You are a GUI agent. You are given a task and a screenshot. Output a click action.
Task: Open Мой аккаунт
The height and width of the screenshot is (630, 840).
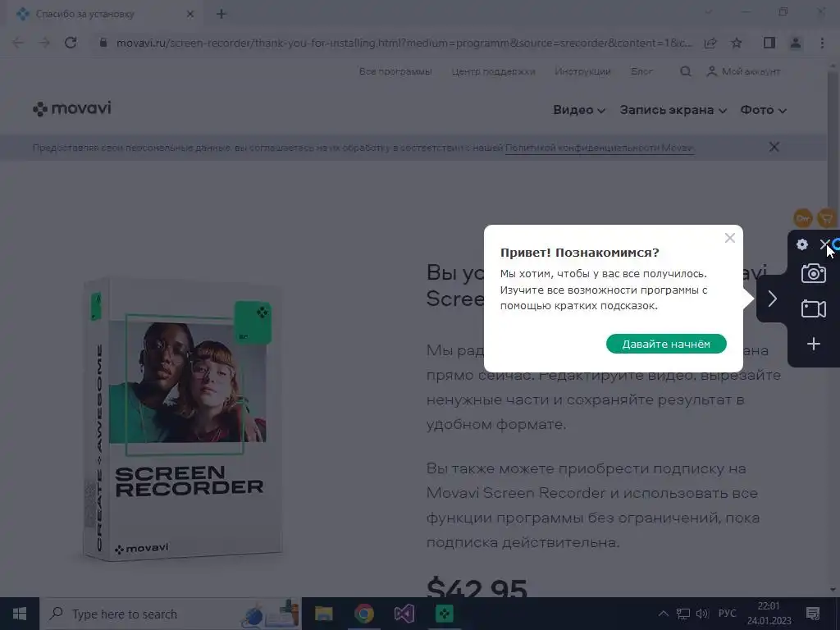click(743, 71)
